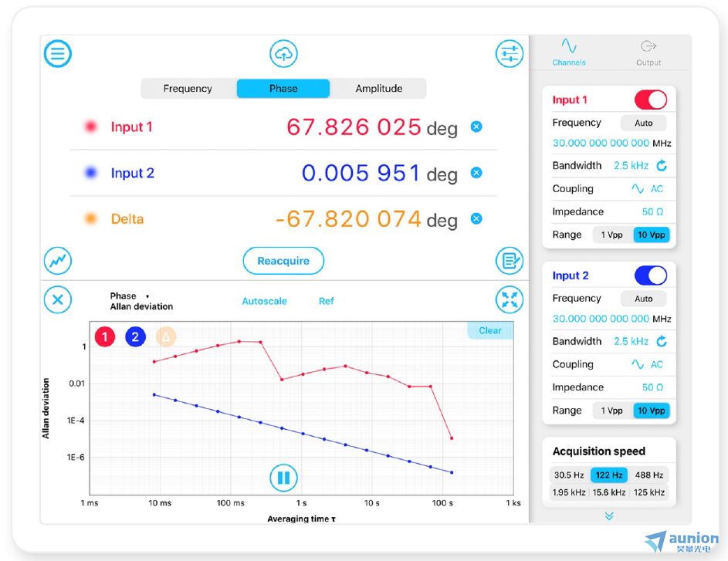Image resolution: width=728 pixels, height=561 pixels.
Task: Open Input 1 Bandwidth 2.5 kHz selector
Action: point(631,166)
